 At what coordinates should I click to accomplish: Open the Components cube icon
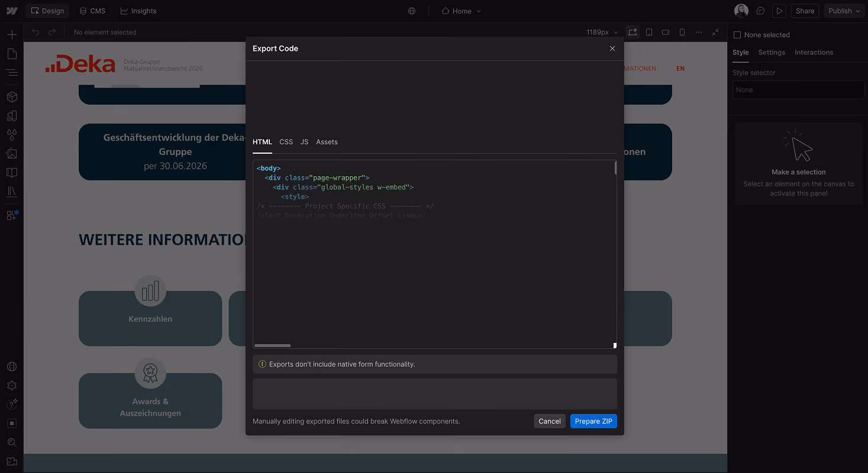tap(12, 97)
